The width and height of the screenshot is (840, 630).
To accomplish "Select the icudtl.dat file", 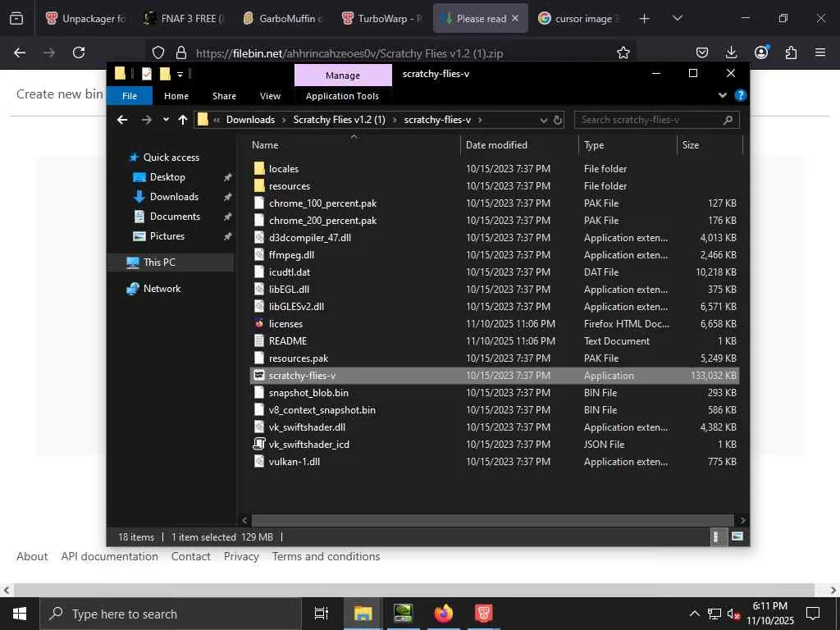I will pyautogui.click(x=290, y=272).
